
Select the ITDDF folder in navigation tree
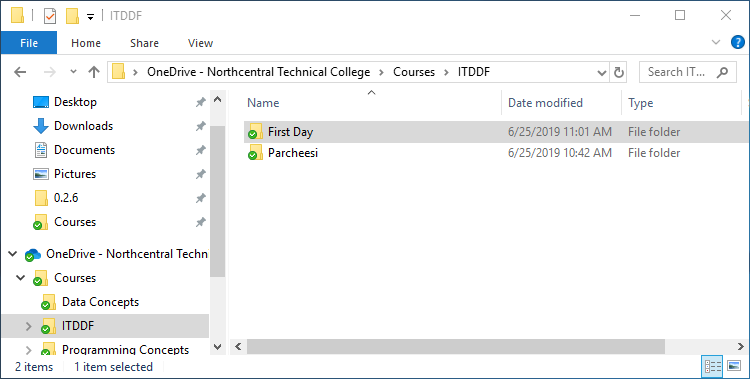pyautogui.click(x=78, y=326)
